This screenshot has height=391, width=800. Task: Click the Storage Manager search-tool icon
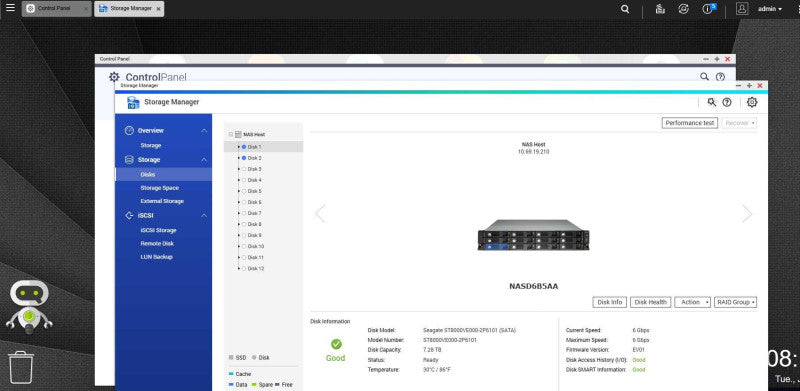coord(712,102)
